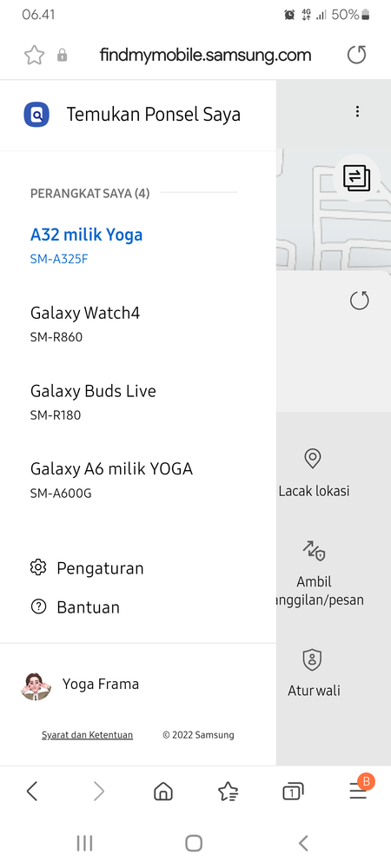Open browser home page icon
The height and width of the screenshot is (868, 391).
click(162, 792)
